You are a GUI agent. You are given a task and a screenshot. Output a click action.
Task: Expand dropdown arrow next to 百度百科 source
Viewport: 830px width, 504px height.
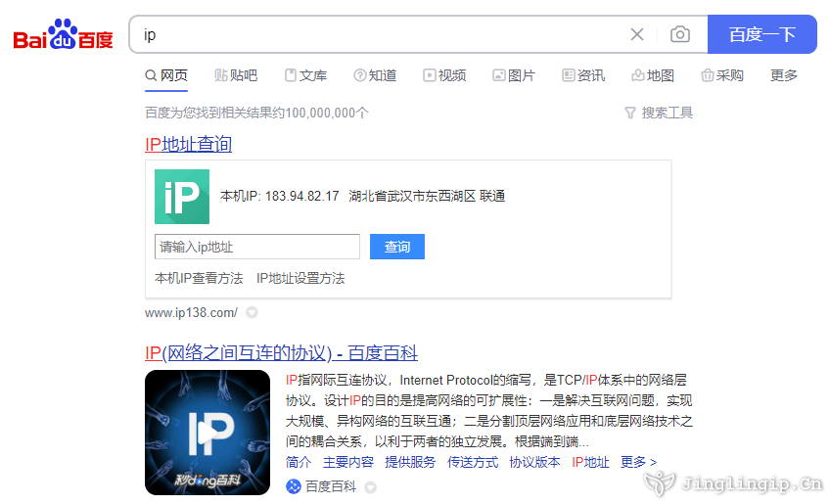[370, 486]
